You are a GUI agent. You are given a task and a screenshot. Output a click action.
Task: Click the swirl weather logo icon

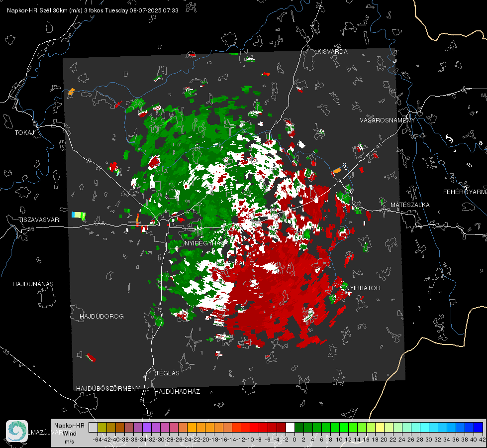[17, 431]
